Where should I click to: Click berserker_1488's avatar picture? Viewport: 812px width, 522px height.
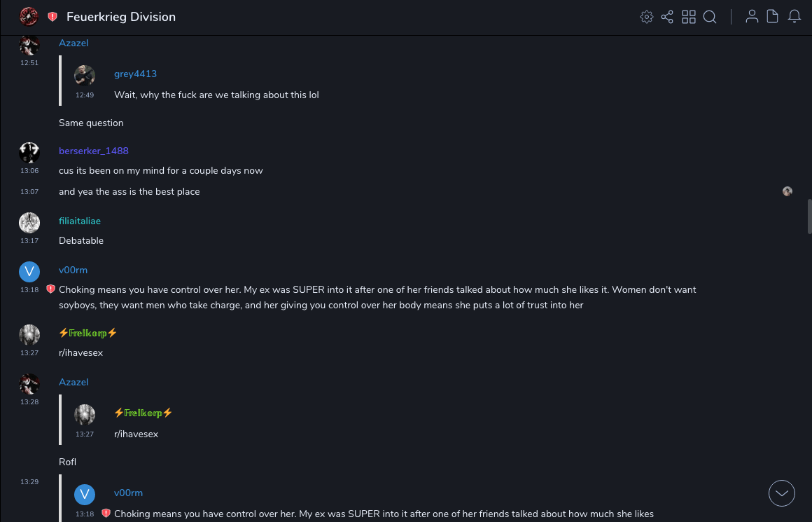coord(29,152)
